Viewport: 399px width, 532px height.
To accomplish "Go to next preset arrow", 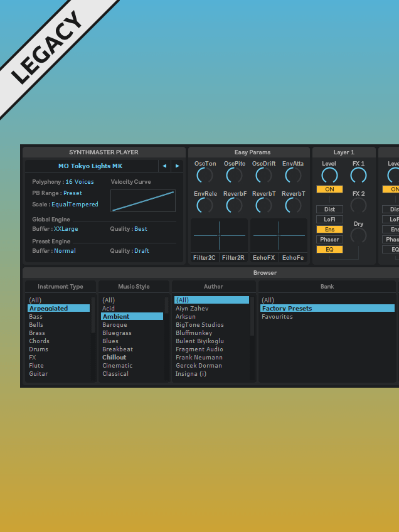I will pyautogui.click(x=177, y=166).
